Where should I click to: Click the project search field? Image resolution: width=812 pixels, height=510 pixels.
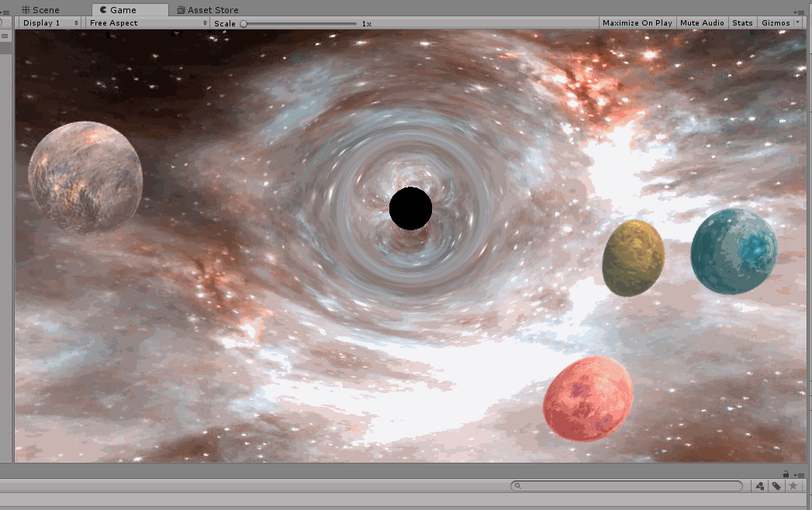(627, 486)
